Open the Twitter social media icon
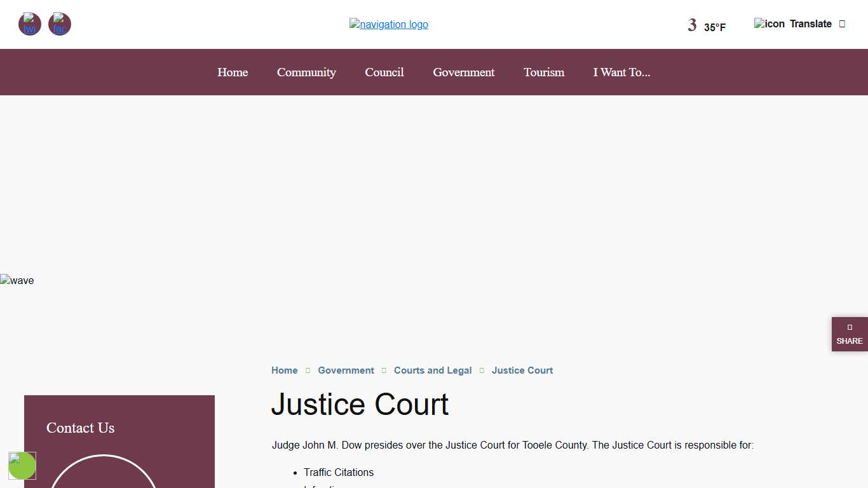The width and height of the screenshot is (868, 488). [30, 24]
